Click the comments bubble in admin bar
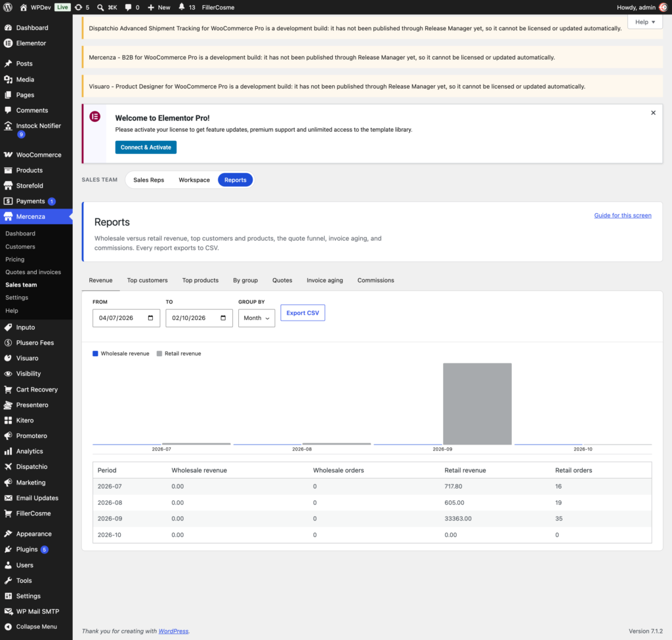Screen dimensions: 672x640 click(x=128, y=7)
